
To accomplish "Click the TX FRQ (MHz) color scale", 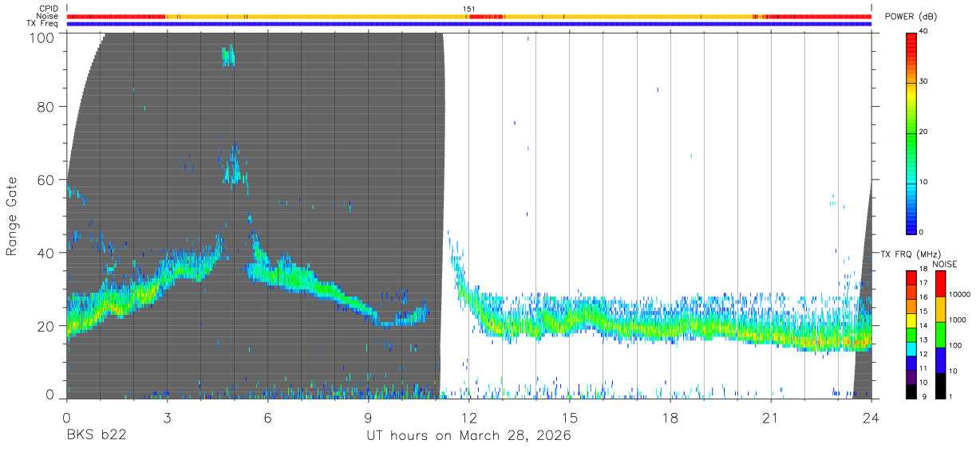I will [x=911, y=334].
